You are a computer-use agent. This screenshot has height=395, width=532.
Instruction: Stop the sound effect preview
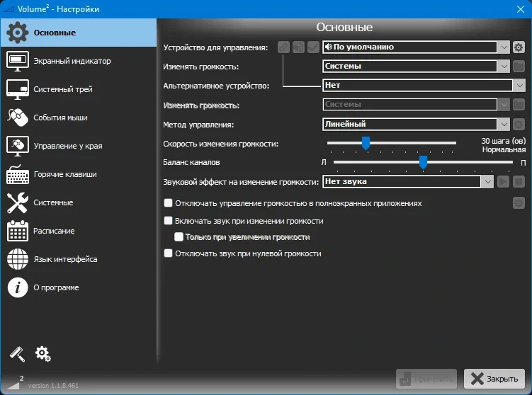pyautogui.click(x=519, y=182)
